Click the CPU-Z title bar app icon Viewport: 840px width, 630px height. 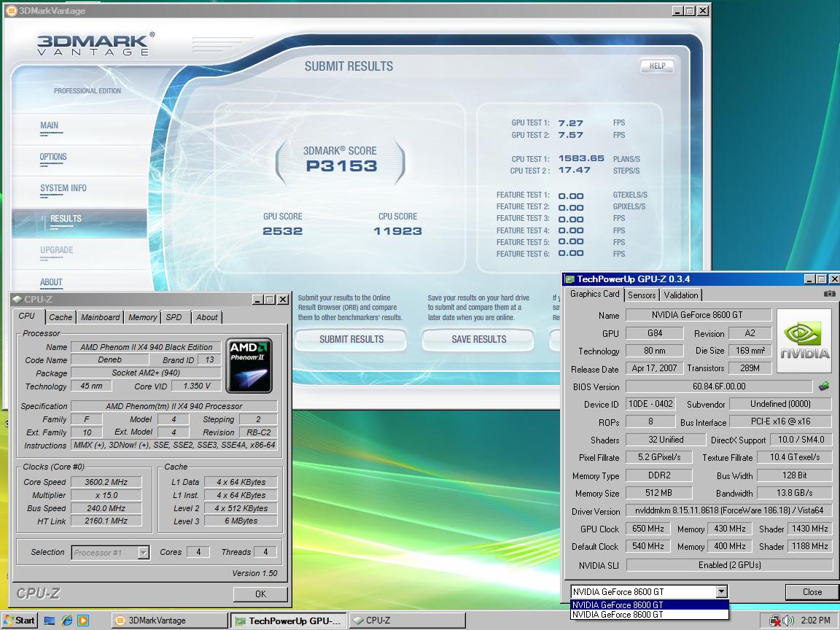(17, 300)
